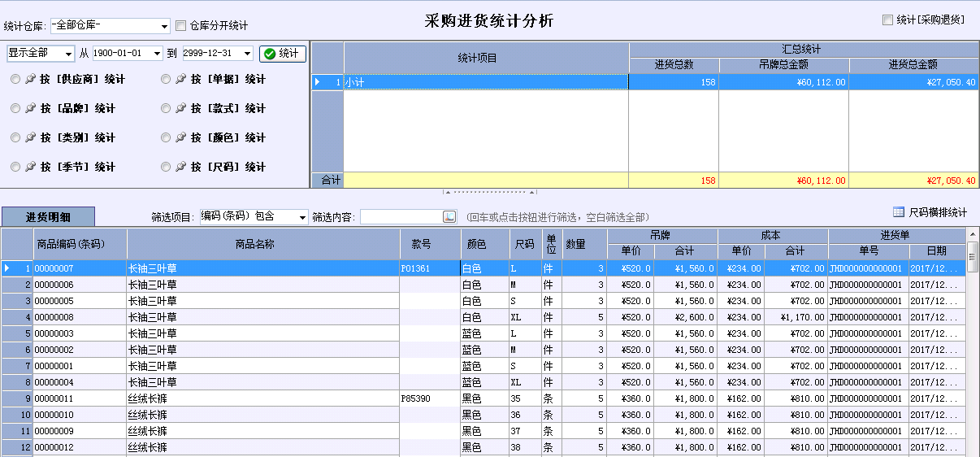Image resolution: width=980 pixels, height=457 pixels.
Task: Click the 尺码 column header
Action: (x=525, y=244)
